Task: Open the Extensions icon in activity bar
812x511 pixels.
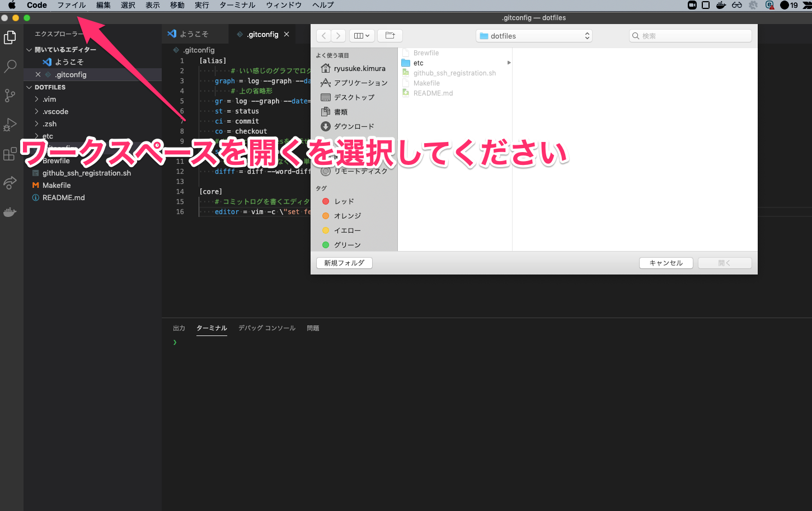Action: pos(10,154)
